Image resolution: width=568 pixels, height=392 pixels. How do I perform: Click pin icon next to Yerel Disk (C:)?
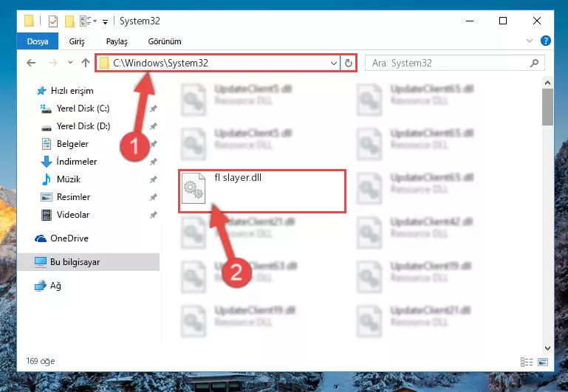coord(153,109)
